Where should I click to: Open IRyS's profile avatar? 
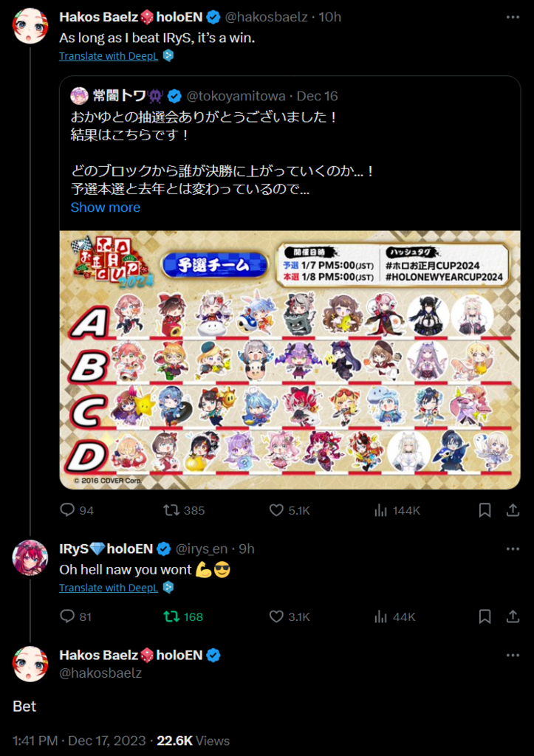click(x=30, y=558)
